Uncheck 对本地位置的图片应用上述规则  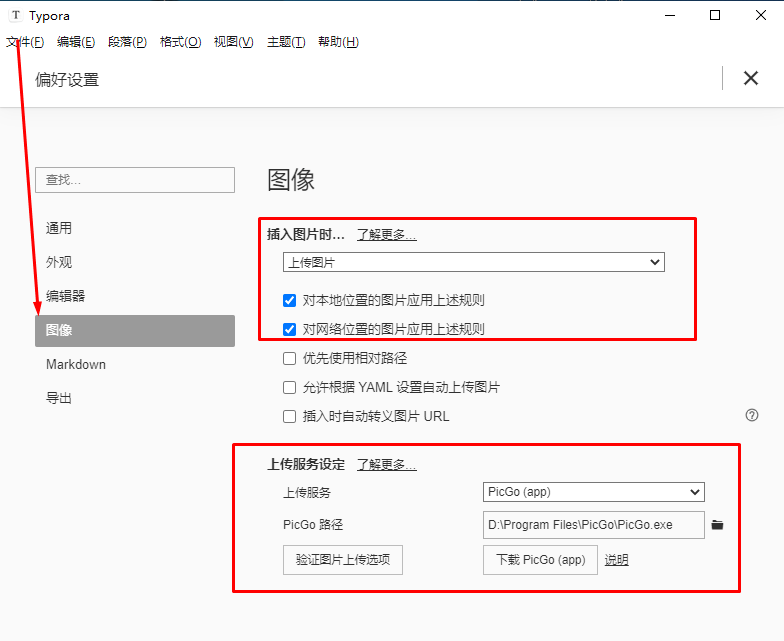click(x=290, y=300)
